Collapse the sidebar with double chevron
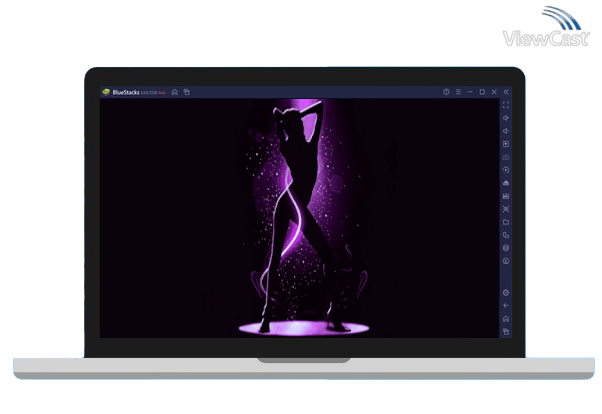The height and width of the screenshot is (414, 602). tap(506, 92)
